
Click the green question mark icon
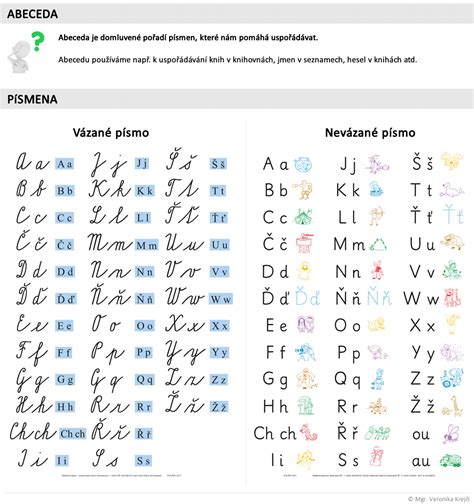(38, 41)
